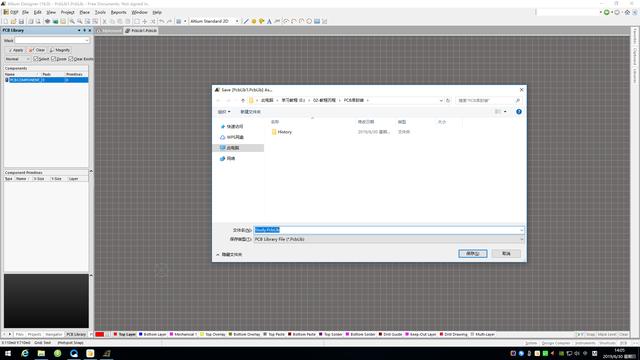Open the Place menu
Screen dimensions: 640x360
pyautogui.click(x=84, y=12)
